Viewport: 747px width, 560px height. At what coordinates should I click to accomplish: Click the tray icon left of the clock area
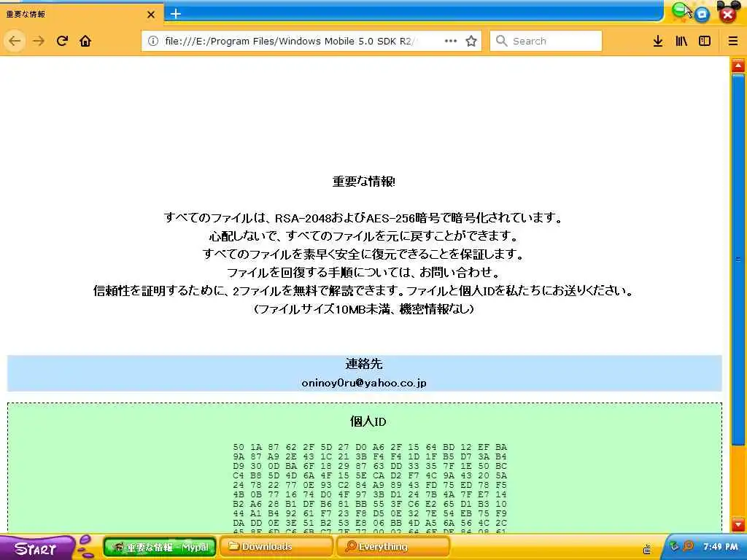pyautogui.click(x=646, y=549)
